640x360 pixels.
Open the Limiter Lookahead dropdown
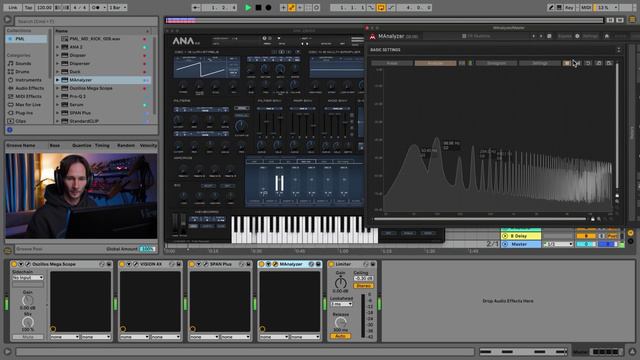342,304
